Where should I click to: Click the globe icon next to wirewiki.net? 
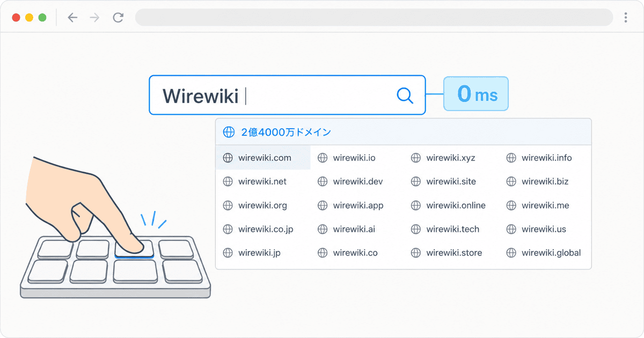click(228, 181)
